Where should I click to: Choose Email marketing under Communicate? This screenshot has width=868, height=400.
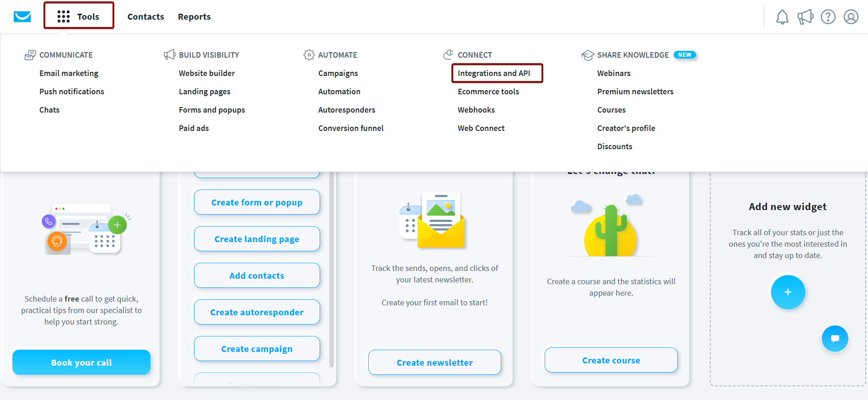point(69,73)
